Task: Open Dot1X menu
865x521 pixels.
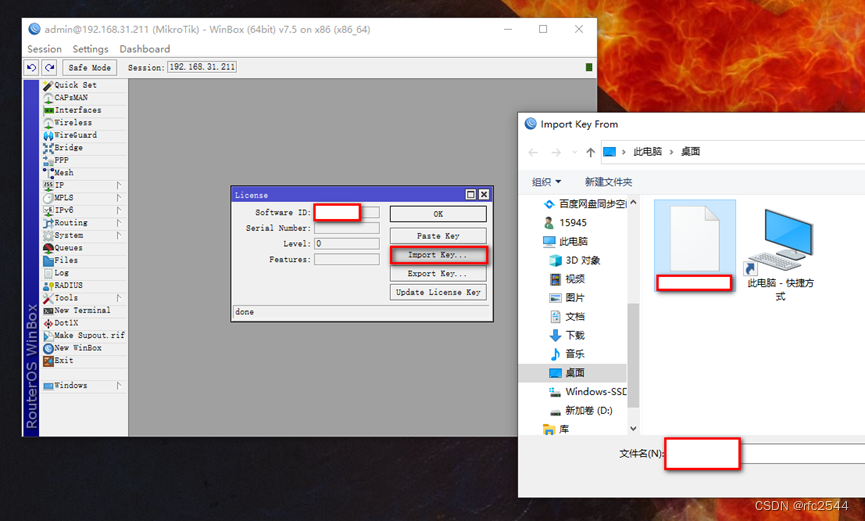Action: pos(84,323)
